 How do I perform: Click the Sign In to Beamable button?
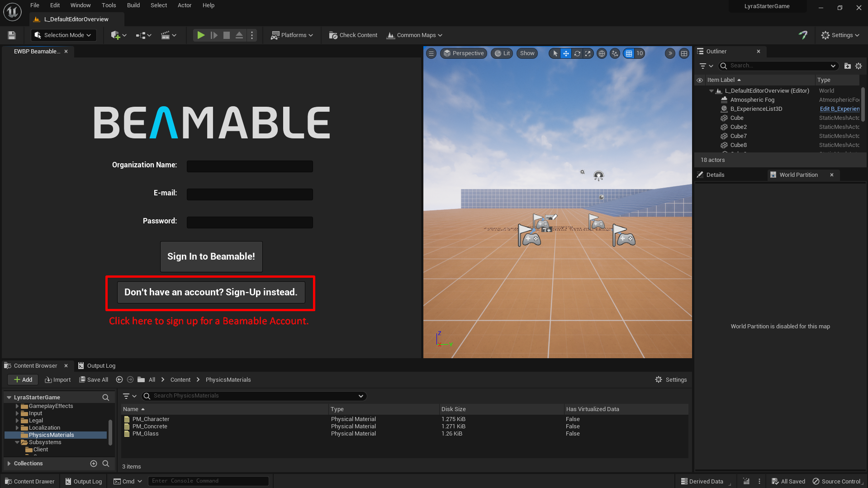(211, 256)
